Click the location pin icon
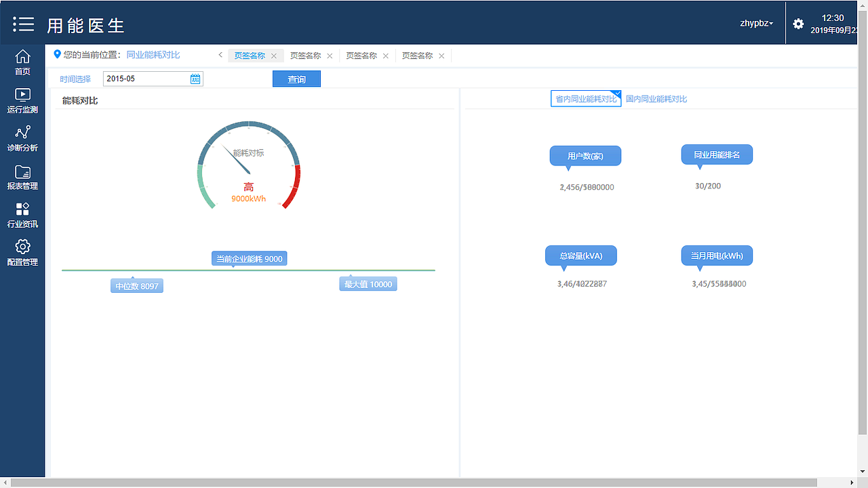This screenshot has height=488, width=868. 57,54
